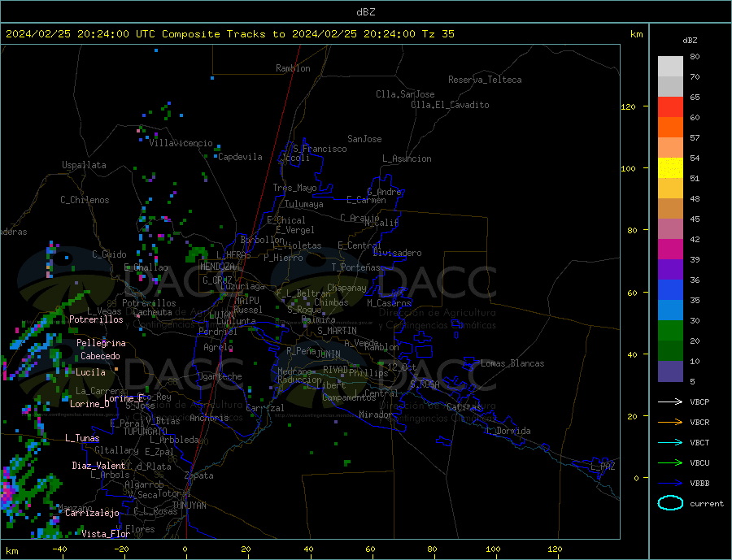The width and height of the screenshot is (732, 560).
Task: Click the 'dBZ' title at top center
Action: coord(365,12)
